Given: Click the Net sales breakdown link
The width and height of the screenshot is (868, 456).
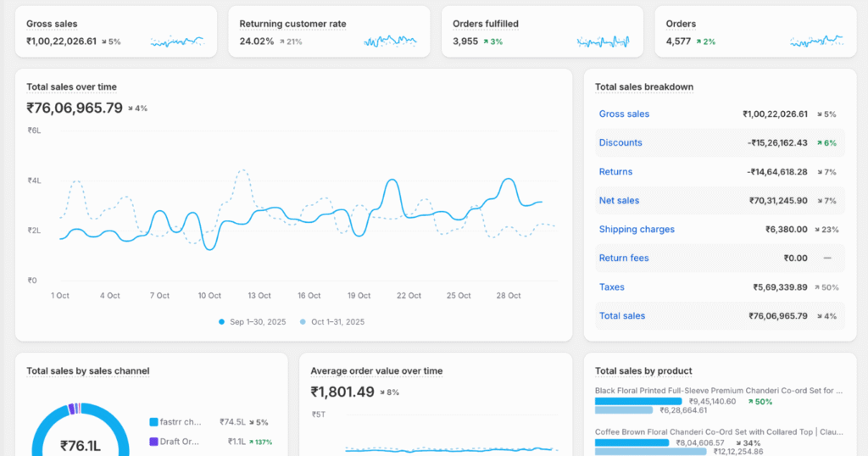Looking at the screenshot, I should point(619,201).
